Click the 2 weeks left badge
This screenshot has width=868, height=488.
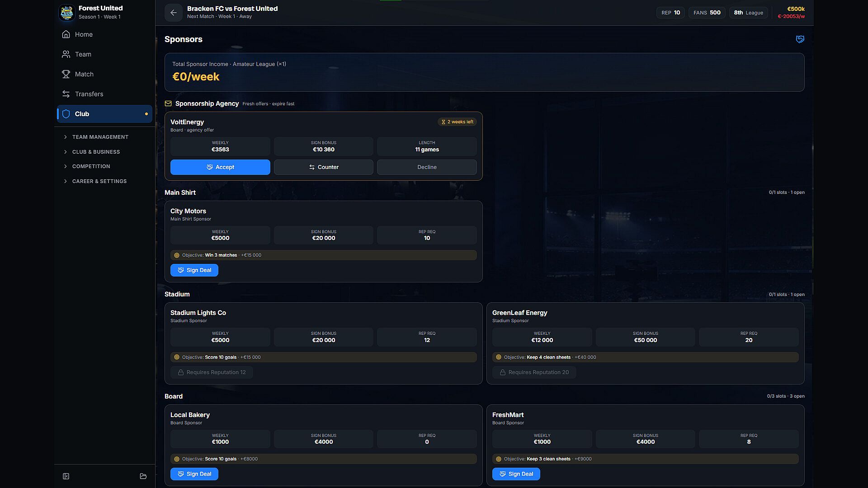pos(457,122)
